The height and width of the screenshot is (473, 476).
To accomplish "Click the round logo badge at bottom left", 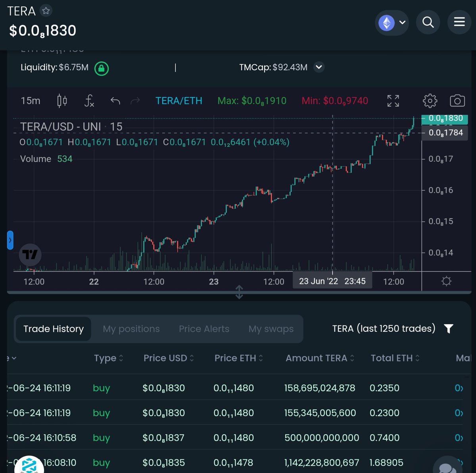I will tap(29, 465).
